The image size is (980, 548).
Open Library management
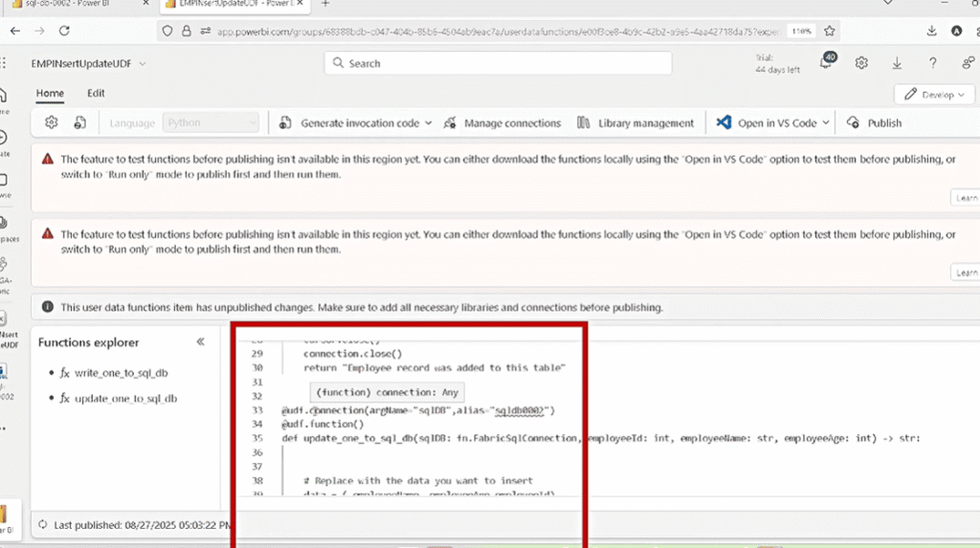[635, 123]
